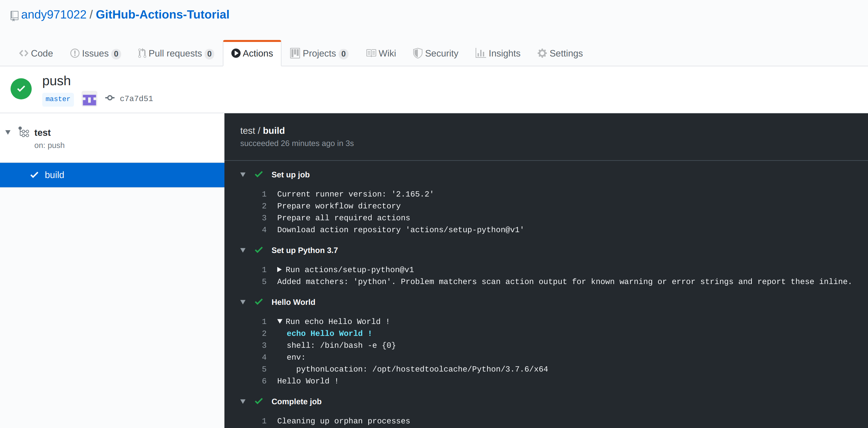Open the Projects tab
Image resolution: width=868 pixels, height=428 pixels.
coord(319,53)
